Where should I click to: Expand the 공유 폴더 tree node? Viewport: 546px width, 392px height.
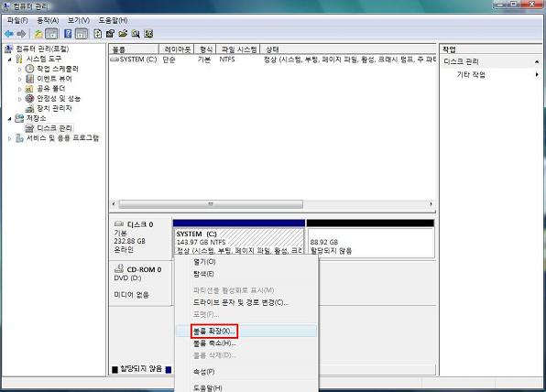click(20, 89)
